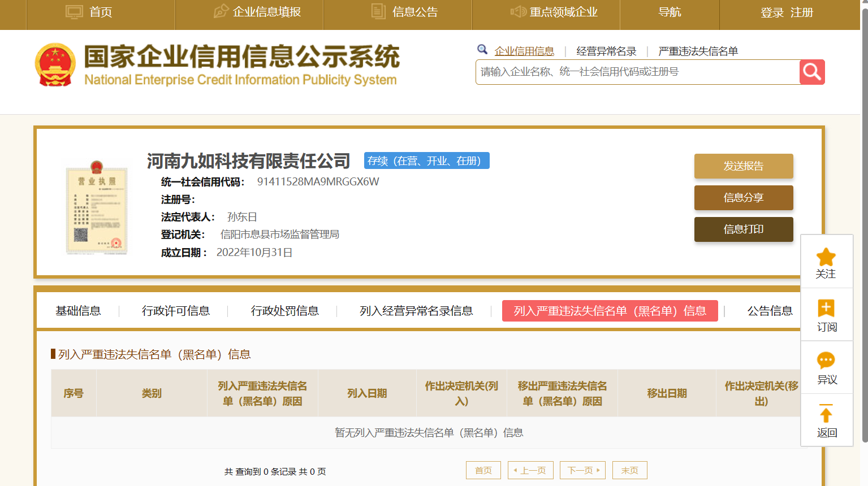Click the 首页 monitor icon in top nav
The width and height of the screenshot is (868, 486).
pyautogui.click(x=74, y=12)
